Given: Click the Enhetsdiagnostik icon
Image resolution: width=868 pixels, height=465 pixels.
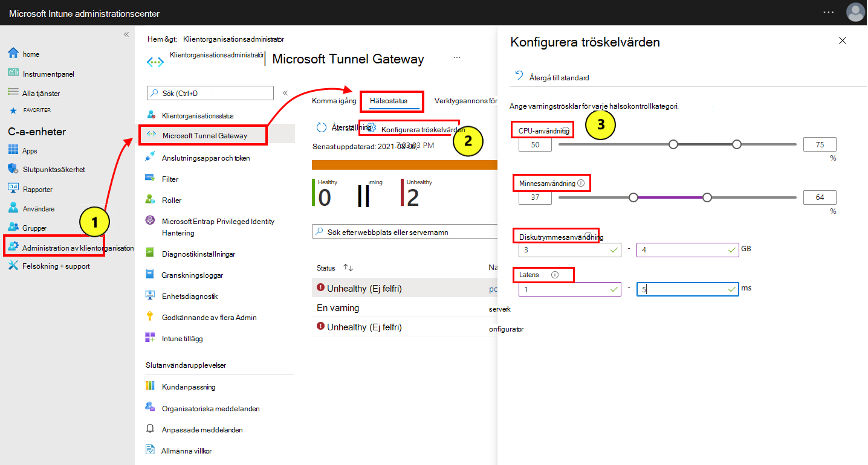Looking at the screenshot, I should coord(151,296).
